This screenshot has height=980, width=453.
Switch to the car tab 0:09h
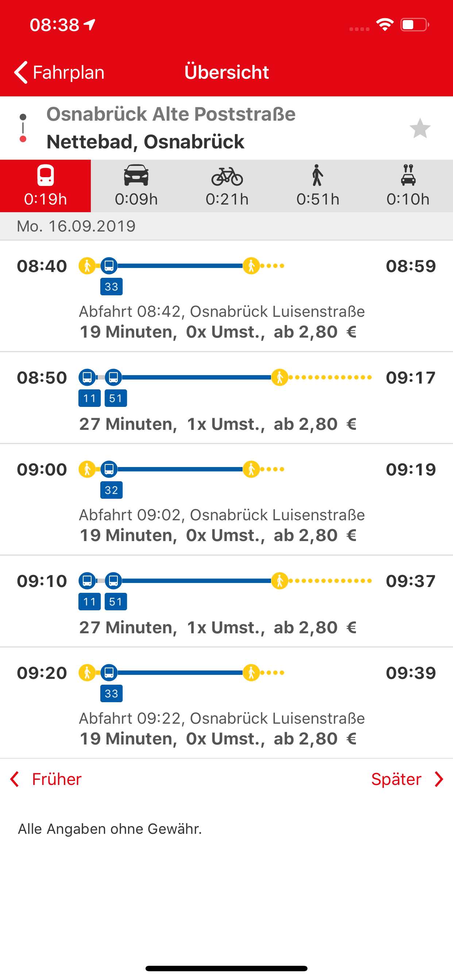[x=136, y=186]
